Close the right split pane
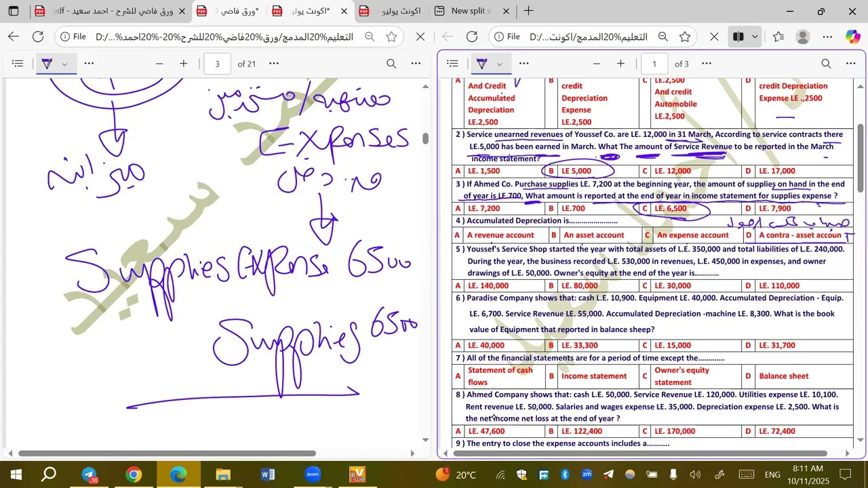 click(714, 37)
